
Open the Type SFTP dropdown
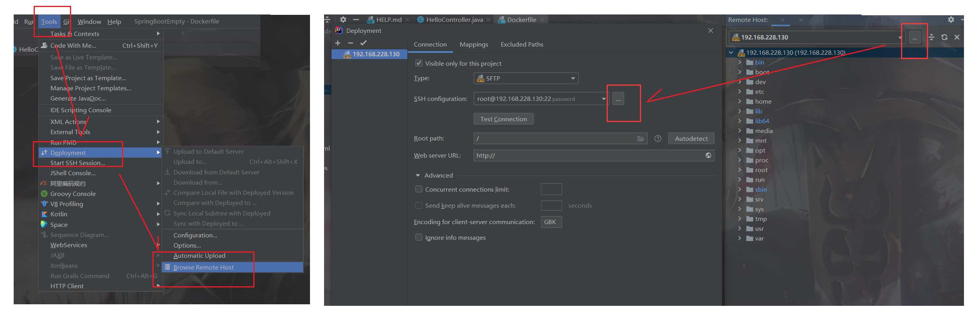coord(526,79)
